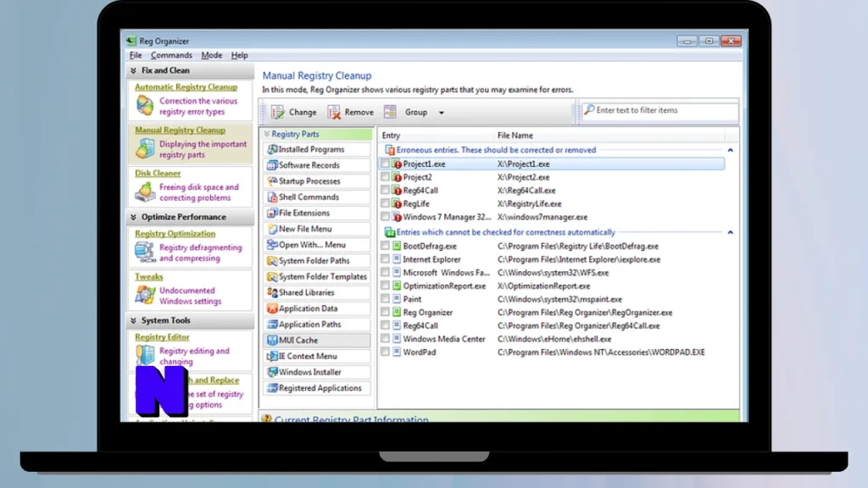The image size is (868, 488).
Task: Click the Remove toolbar icon
Action: click(x=334, y=113)
